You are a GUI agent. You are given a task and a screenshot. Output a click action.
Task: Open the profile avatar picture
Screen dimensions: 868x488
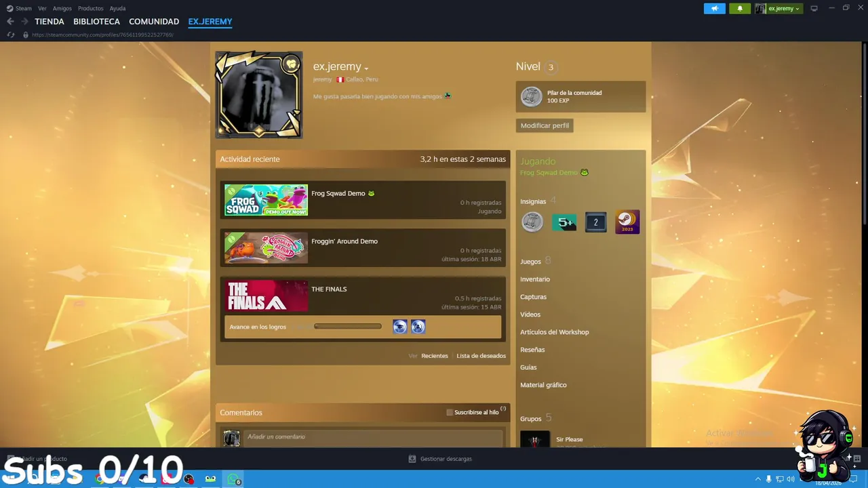(259, 95)
